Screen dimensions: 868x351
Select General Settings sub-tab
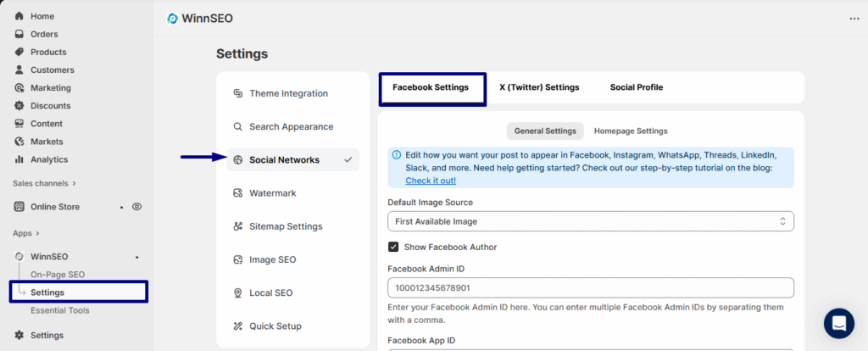click(545, 131)
